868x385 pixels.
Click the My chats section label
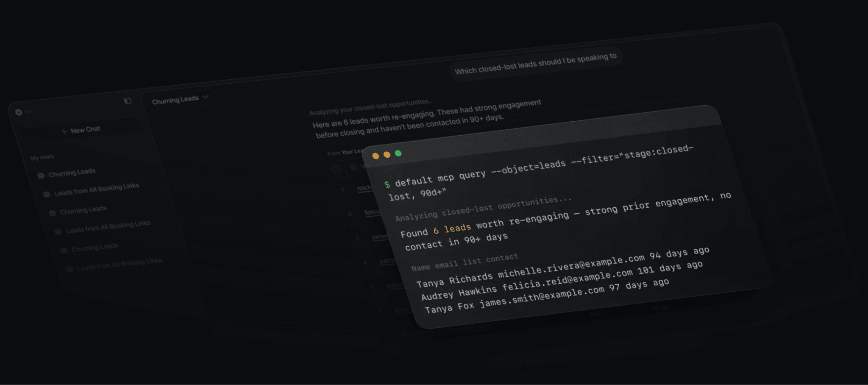(42, 157)
